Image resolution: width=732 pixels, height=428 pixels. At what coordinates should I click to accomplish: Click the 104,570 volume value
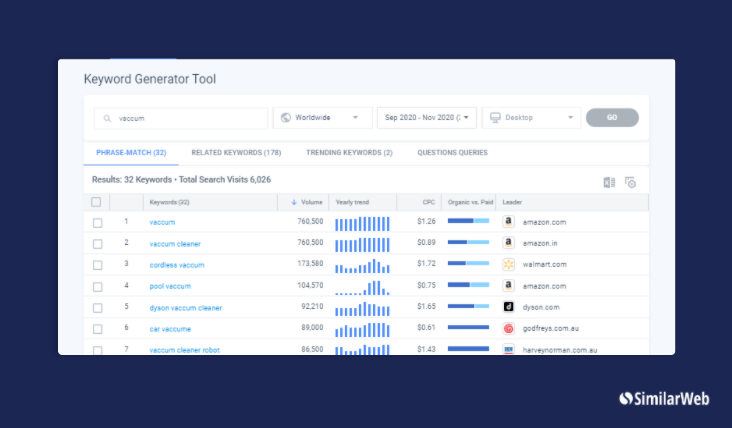point(310,285)
